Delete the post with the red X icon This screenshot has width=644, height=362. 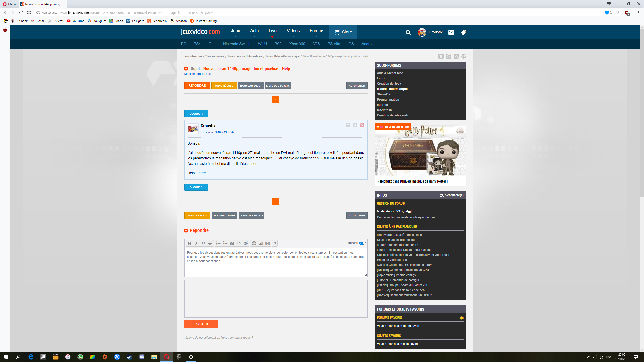point(362,125)
